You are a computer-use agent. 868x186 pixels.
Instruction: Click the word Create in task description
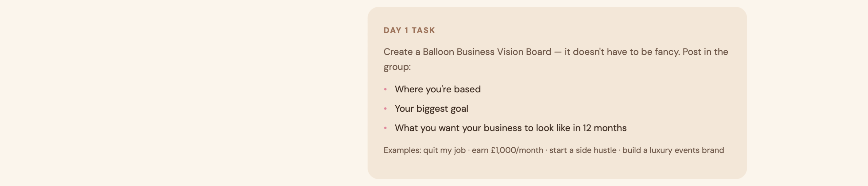(x=398, y=52)
